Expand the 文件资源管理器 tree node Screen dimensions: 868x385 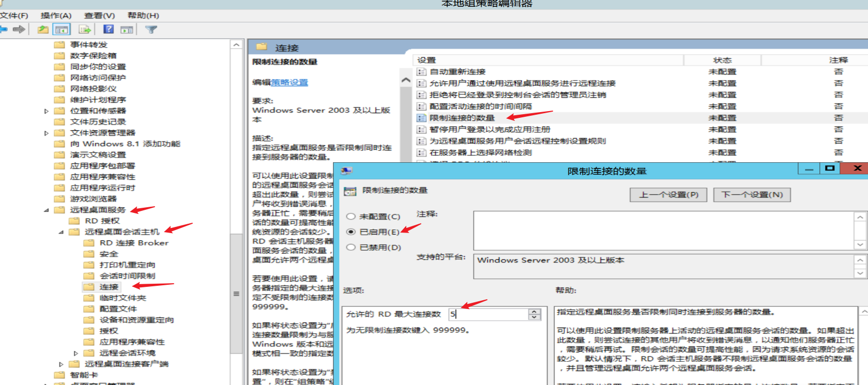(47, 133)
